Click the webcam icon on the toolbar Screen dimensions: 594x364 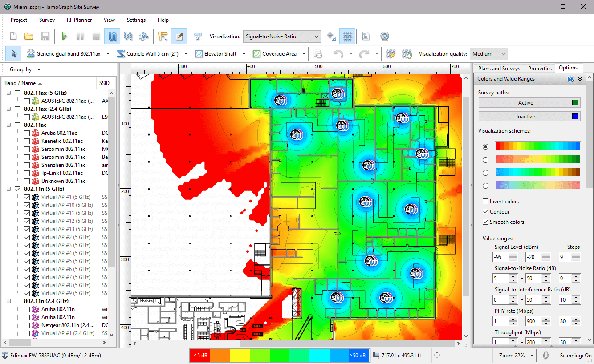pyautogui.click(x=384, y=36)
